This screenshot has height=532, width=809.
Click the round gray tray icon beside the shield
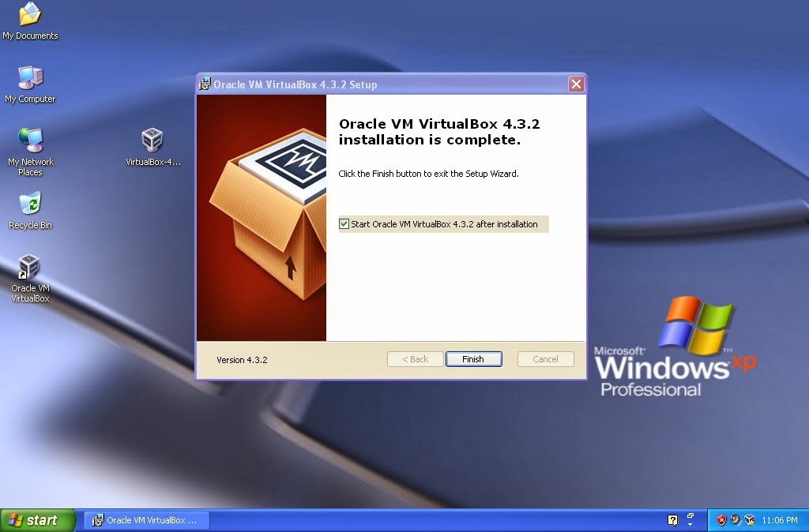pos(736,519)
